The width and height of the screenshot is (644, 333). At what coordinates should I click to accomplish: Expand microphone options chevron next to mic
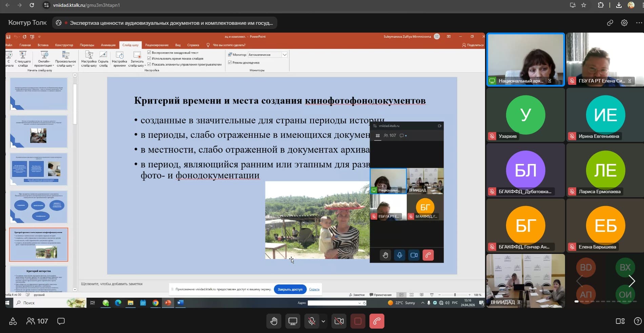pos(323,321)
